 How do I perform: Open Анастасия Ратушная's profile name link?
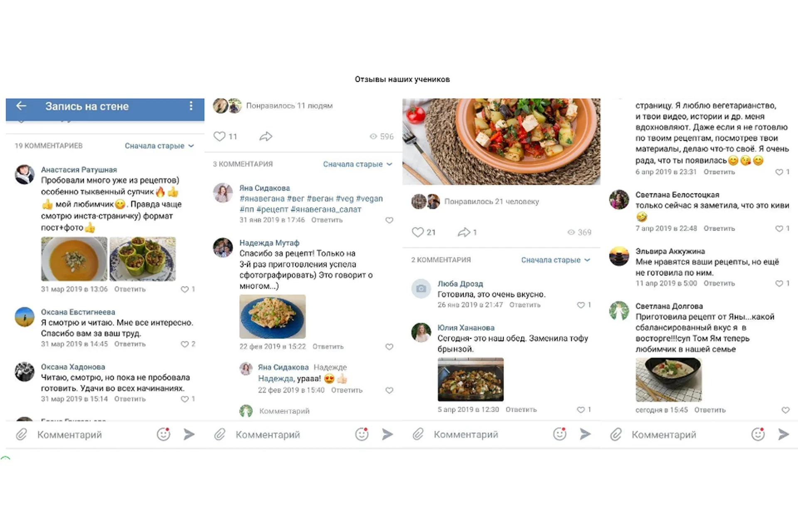pyautogui.click(x=79, y=170)
